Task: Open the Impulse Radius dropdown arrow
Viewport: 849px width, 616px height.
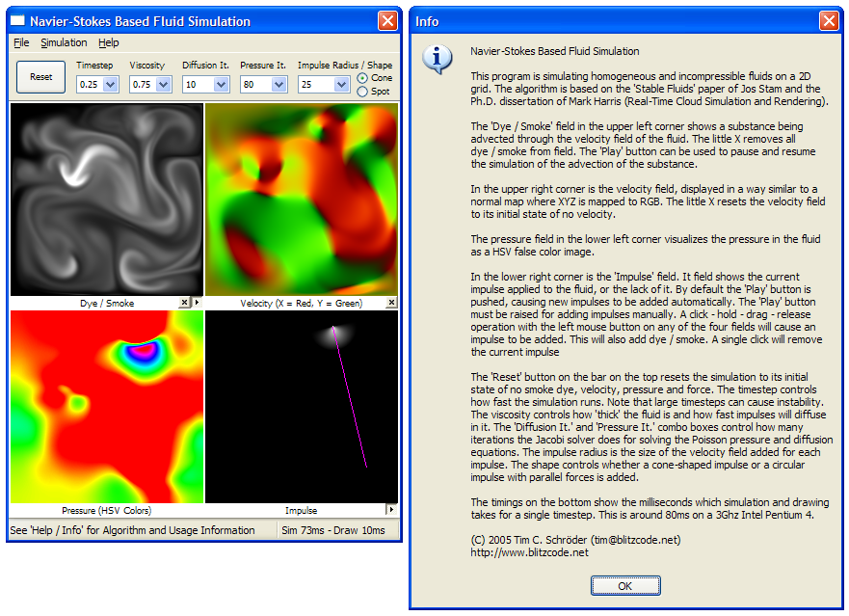Action: 341,85
